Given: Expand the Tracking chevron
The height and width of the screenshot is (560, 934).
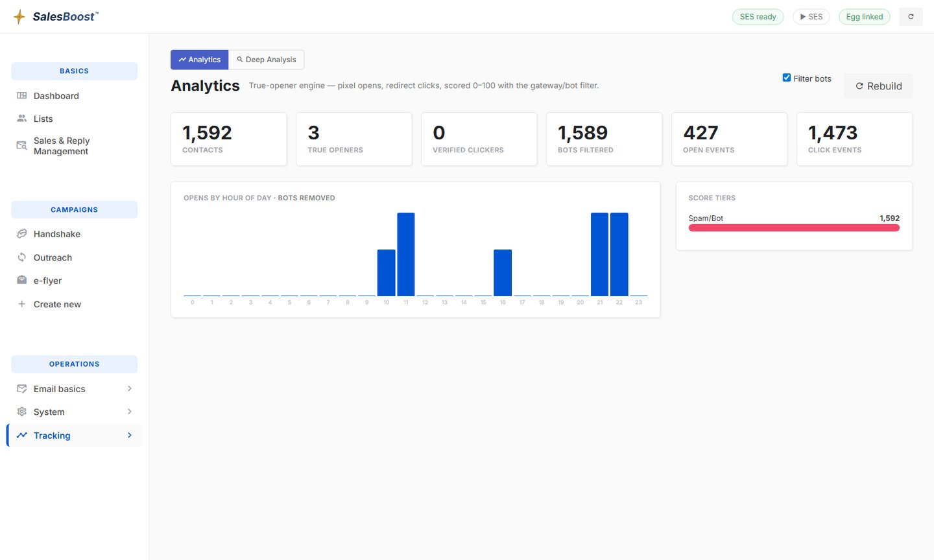Looking at the screenshot, I should (130, 435).
